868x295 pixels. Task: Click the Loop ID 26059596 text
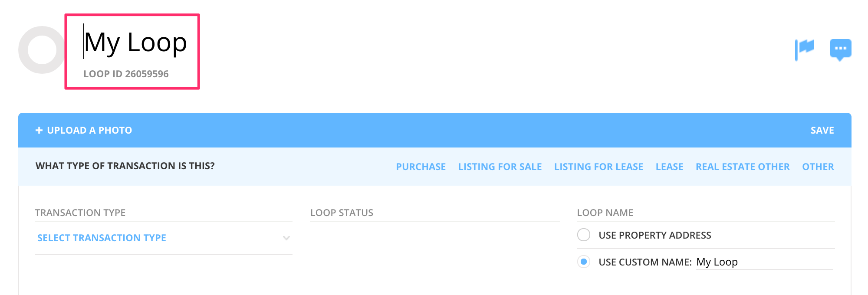pyautogui.click(x=126, y=74)
